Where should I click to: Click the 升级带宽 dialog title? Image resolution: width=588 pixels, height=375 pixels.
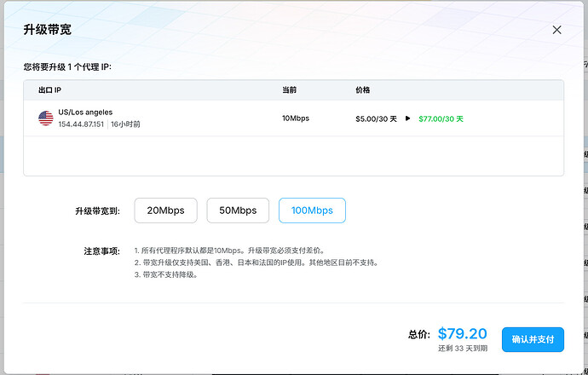coord(47,30)
